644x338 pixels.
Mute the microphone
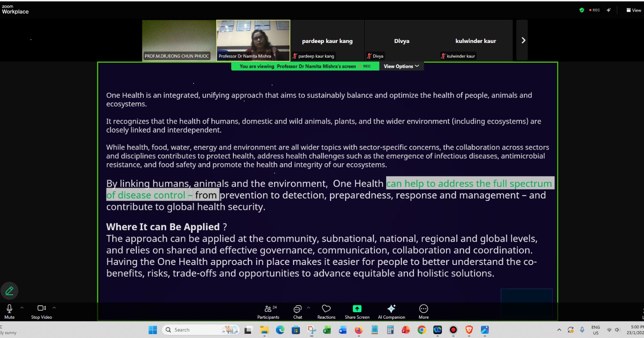click(x=9, y=311)
